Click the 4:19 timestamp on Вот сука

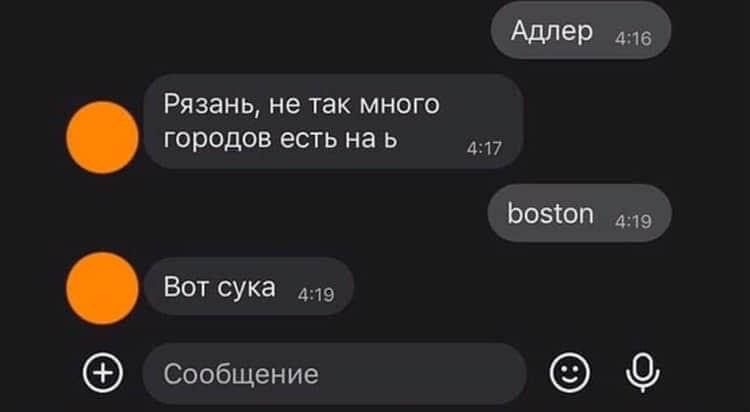(316, 295)
